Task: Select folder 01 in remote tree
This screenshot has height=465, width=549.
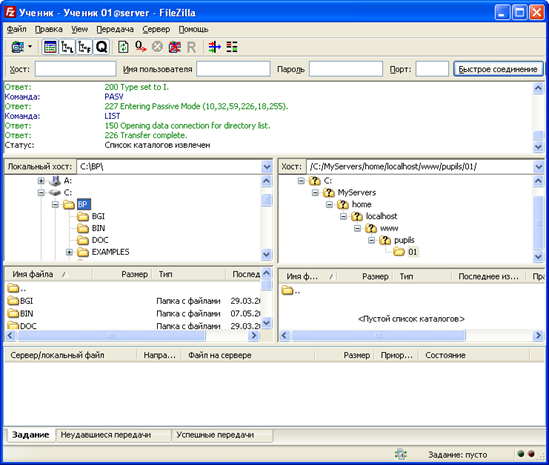Action: (412, 252)
